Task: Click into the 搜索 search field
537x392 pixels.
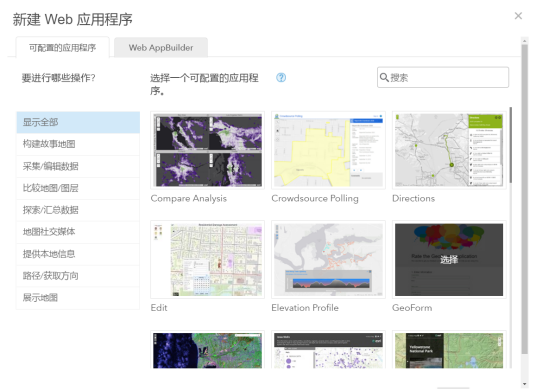Action: (x=443, y=77)
